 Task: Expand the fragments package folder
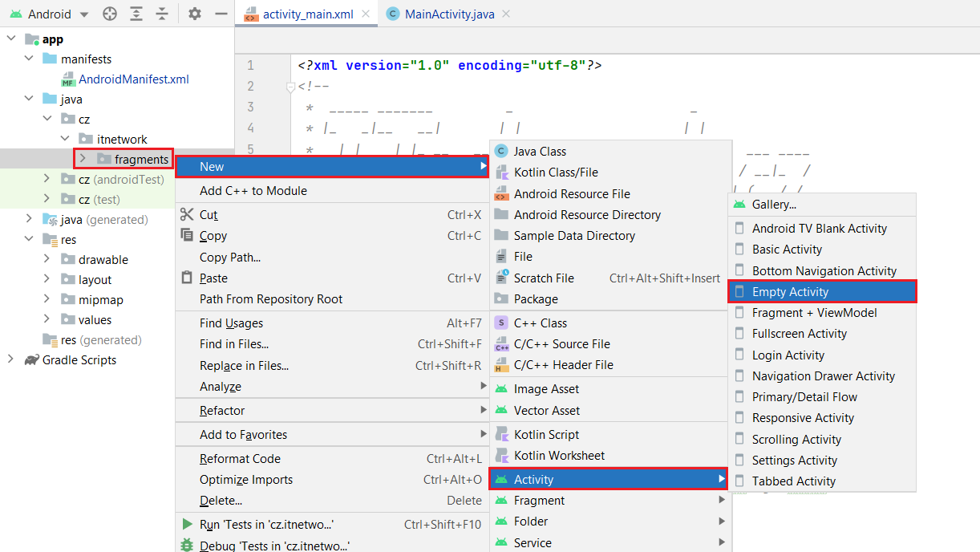83,159
